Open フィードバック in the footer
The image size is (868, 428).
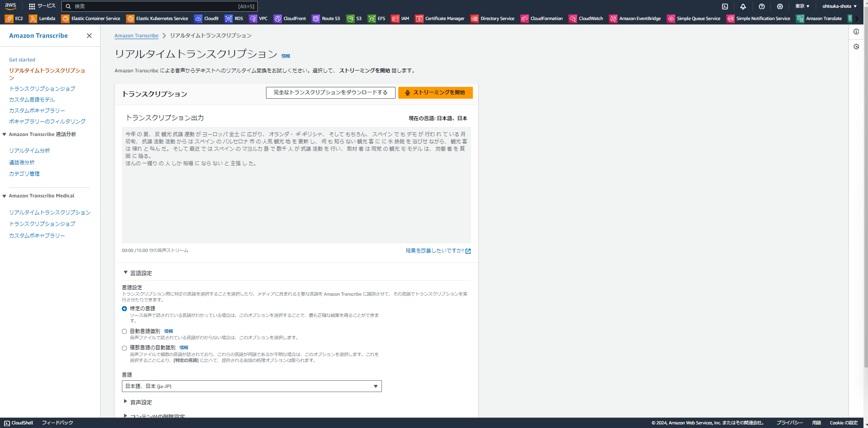pyautogui.click(x=58, y=423)
